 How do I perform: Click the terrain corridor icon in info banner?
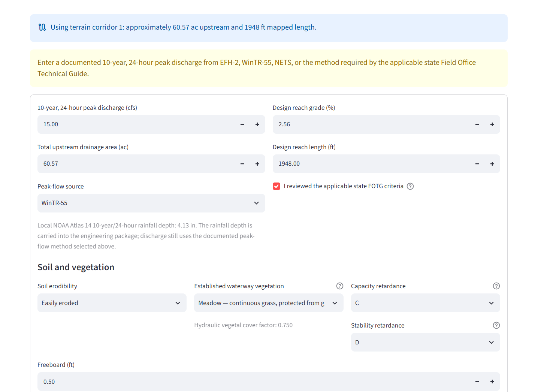point(42,27)
